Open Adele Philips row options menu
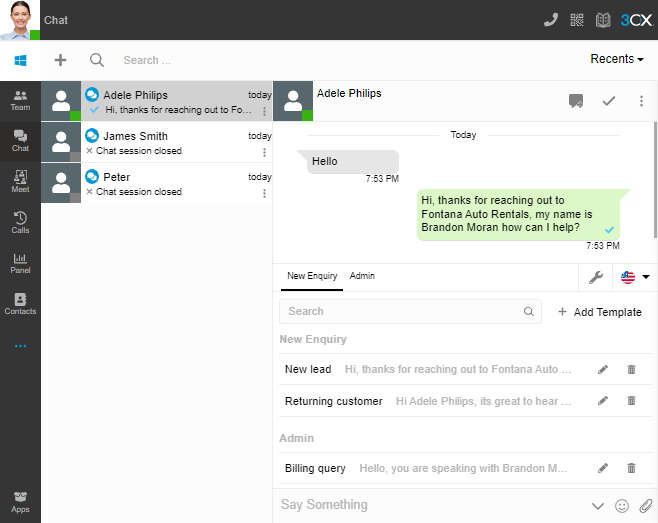658x523 pixels. 264,111
